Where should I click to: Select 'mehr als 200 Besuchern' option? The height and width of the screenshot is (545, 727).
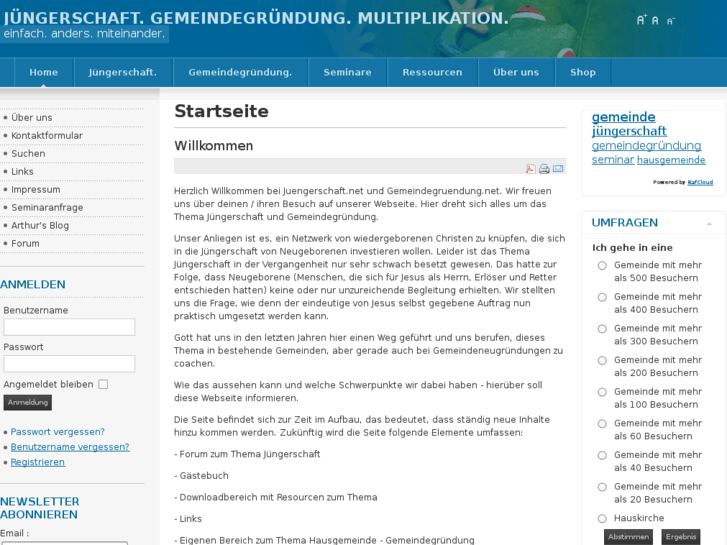[x=602, y=360]
